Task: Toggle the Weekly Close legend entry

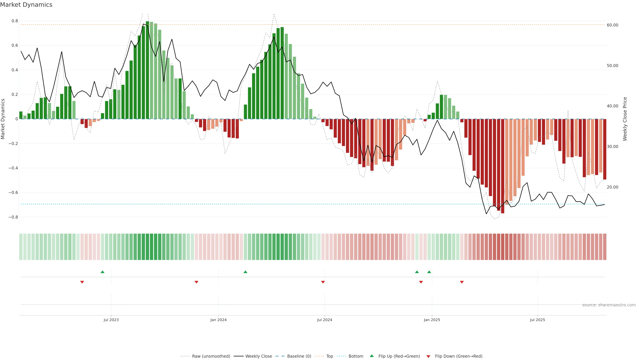Action: 258,356
